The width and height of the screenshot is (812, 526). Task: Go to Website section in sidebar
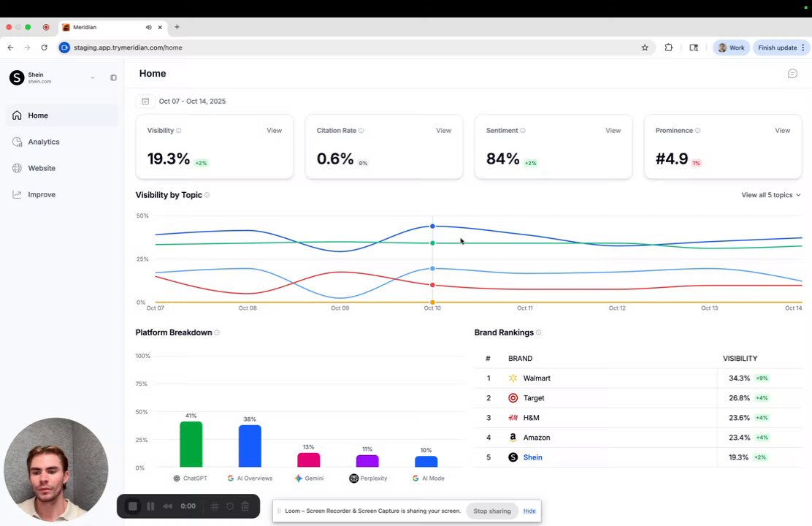pos(62,168)
